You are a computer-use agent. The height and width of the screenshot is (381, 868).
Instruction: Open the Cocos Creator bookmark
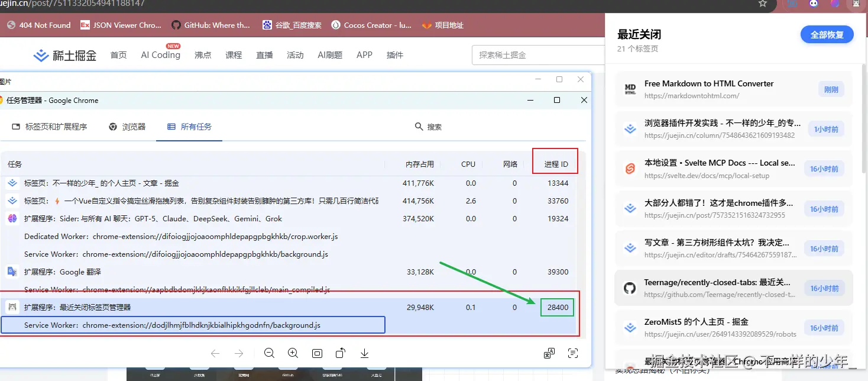pos(371,25)
